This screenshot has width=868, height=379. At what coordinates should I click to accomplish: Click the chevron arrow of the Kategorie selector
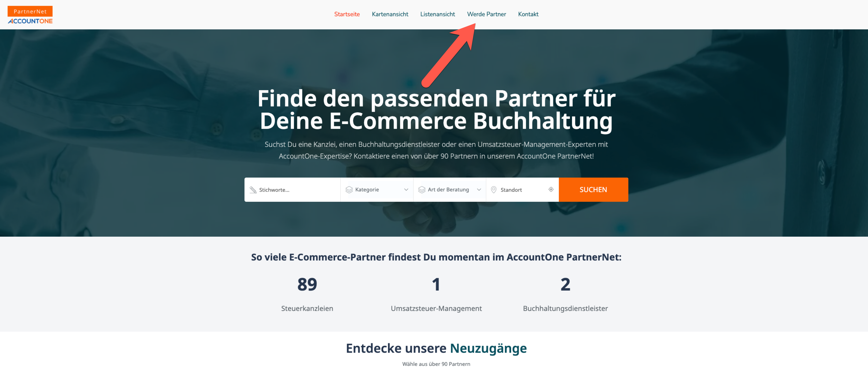pyautogui.click(x=406, y=190)
